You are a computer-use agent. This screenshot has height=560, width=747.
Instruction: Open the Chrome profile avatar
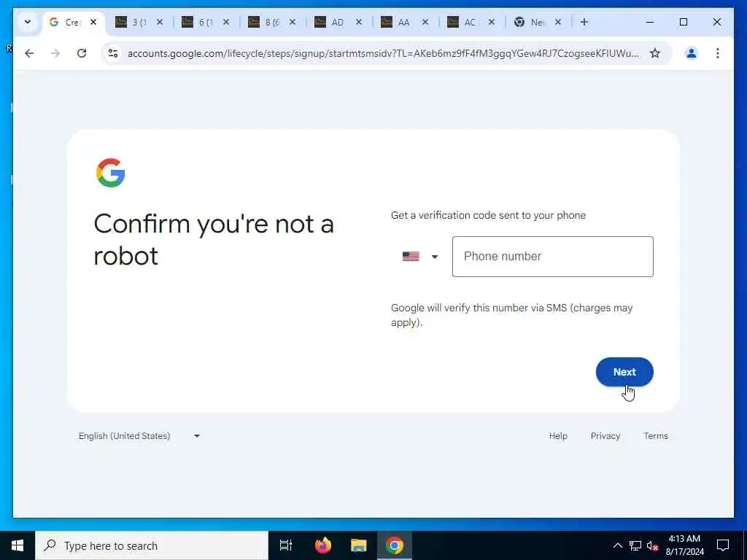click(x=692, y=53)
